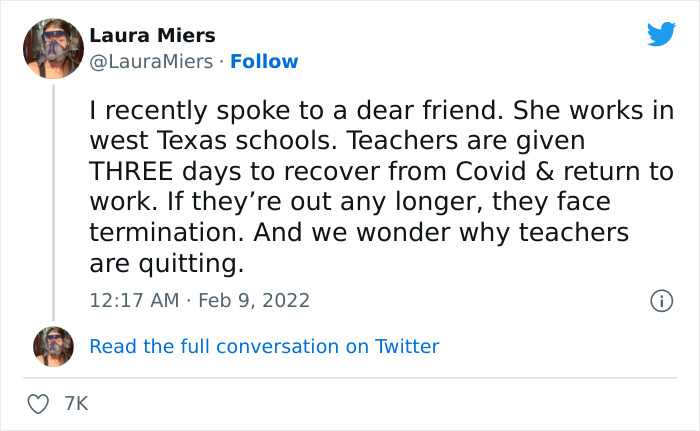Click the 7K likes count

tap(76, 404)
